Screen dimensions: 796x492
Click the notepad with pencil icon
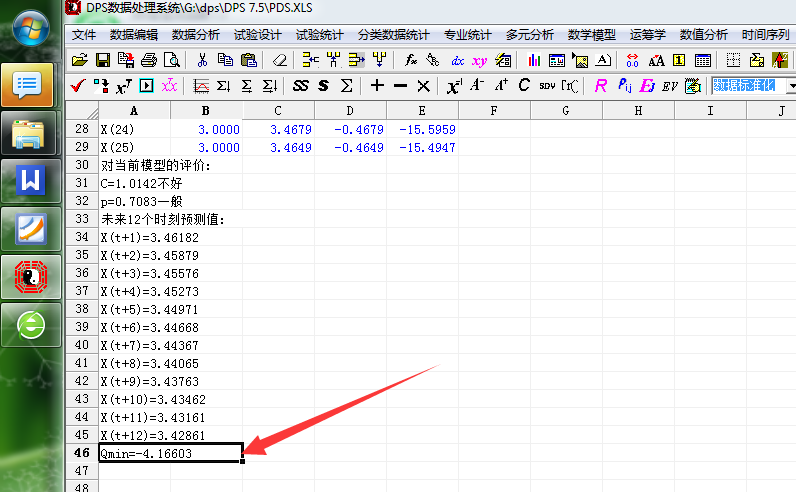tap(693, 86)
